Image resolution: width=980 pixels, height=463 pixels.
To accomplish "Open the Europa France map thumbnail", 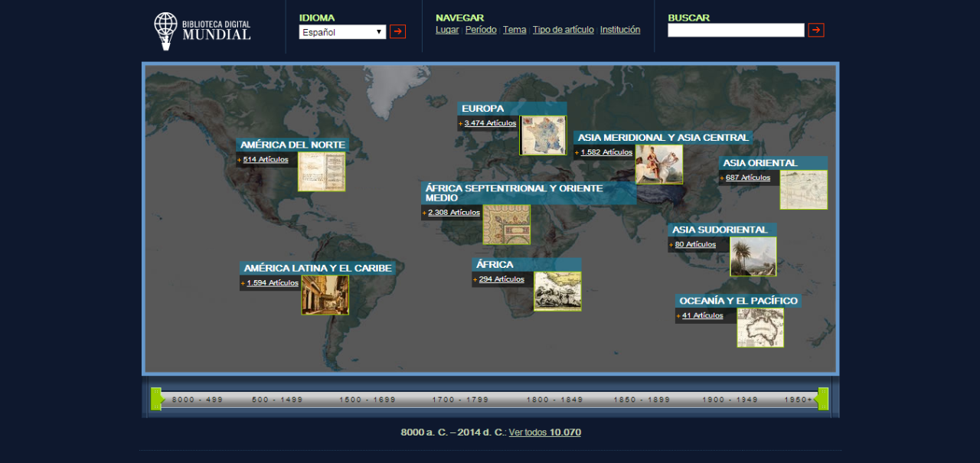I will pyautogui.click(x=543, y=135).
